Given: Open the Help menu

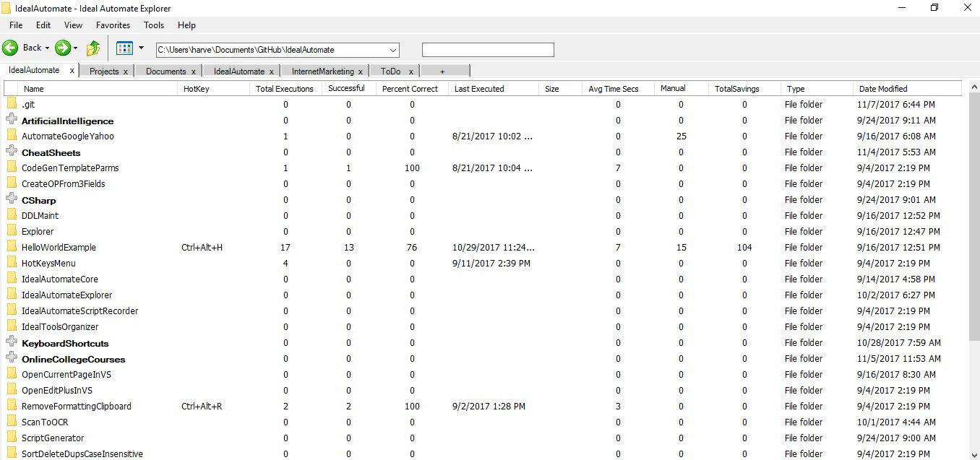Looking at the screenshot, I should pyautogui.click(x=186, y=25).
